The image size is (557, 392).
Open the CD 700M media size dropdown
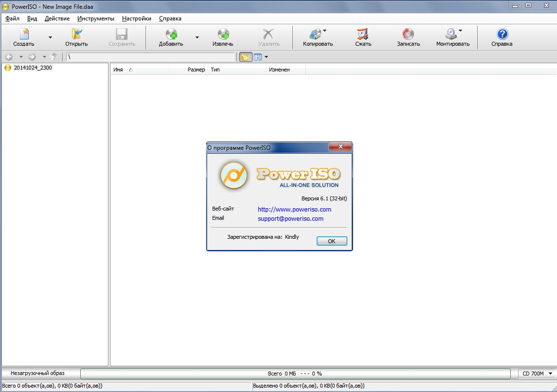537,374
